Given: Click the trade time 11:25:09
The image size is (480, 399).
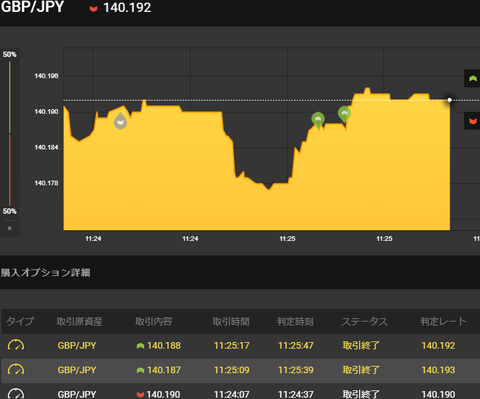Looking at the screenshot, I should click(232, 370).
